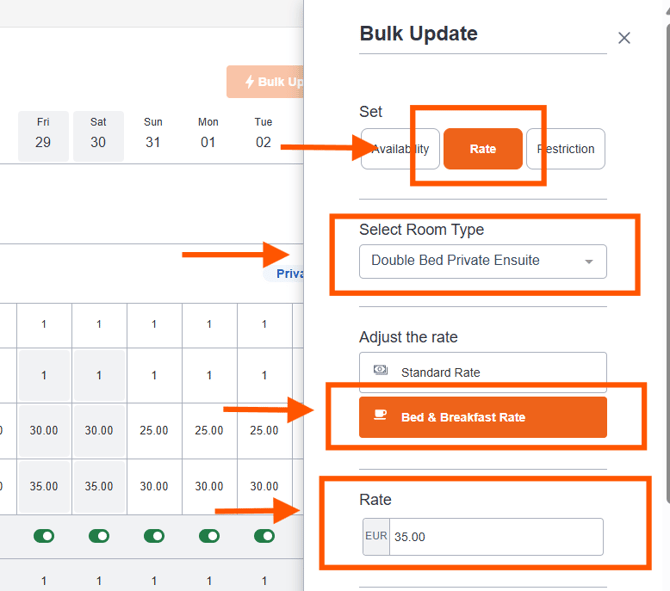The width and height of the screenshot is (670, 591).
Task: Click the Rate amount input field
Action: click(x=496, y=536)
